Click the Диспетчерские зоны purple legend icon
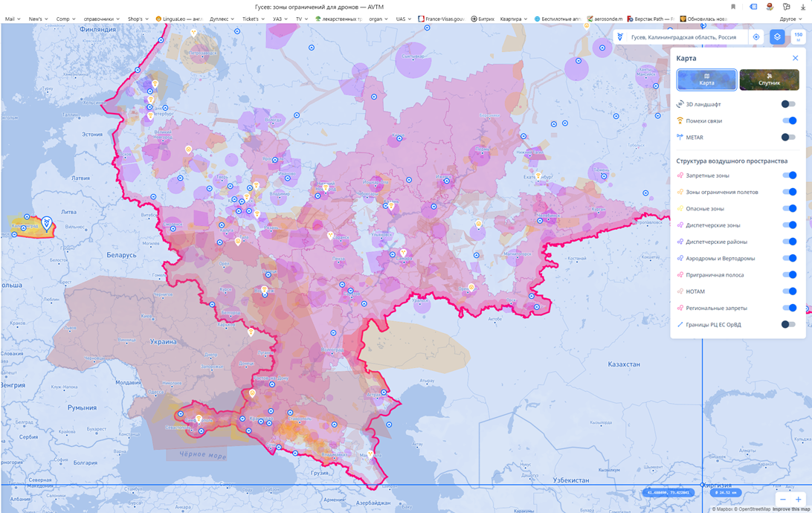This screenshot has width=812, height=513. (x=680, y=225)
